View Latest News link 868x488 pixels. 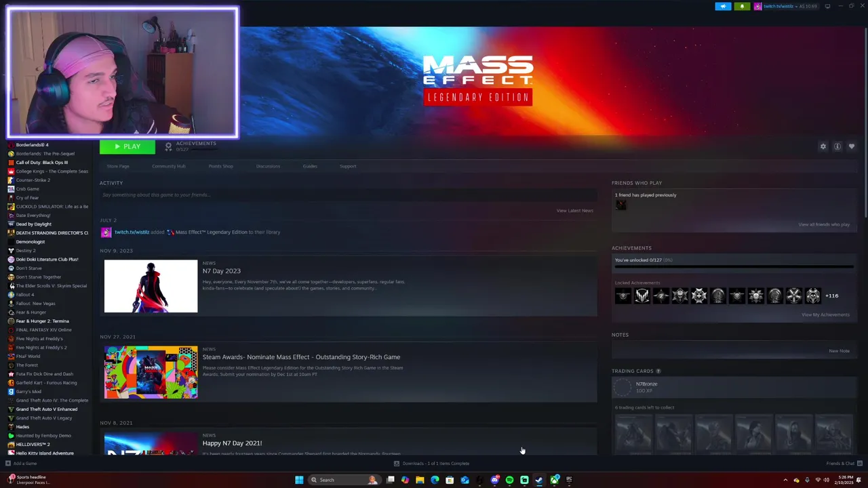coord(575,211)
